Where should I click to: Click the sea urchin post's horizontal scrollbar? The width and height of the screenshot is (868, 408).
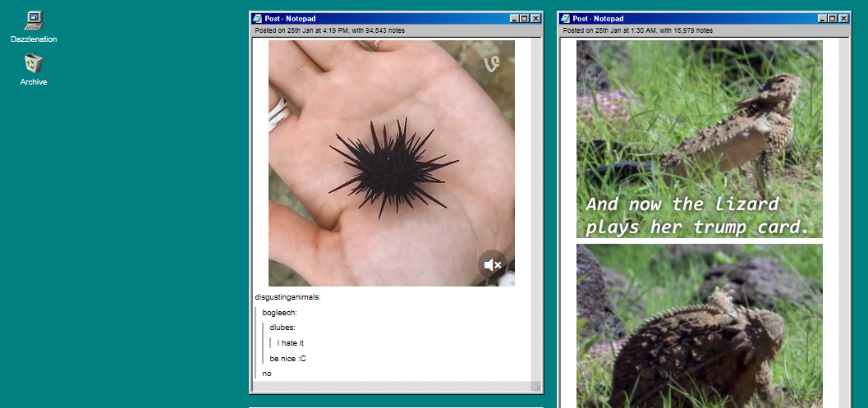[392, 387]
